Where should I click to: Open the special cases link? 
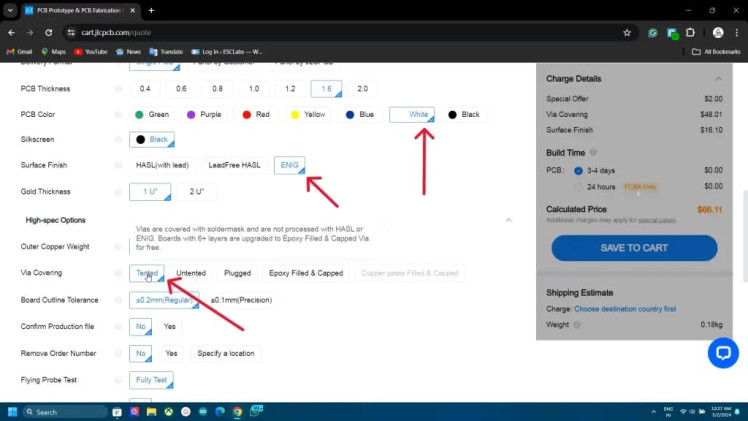pos(656,220)
